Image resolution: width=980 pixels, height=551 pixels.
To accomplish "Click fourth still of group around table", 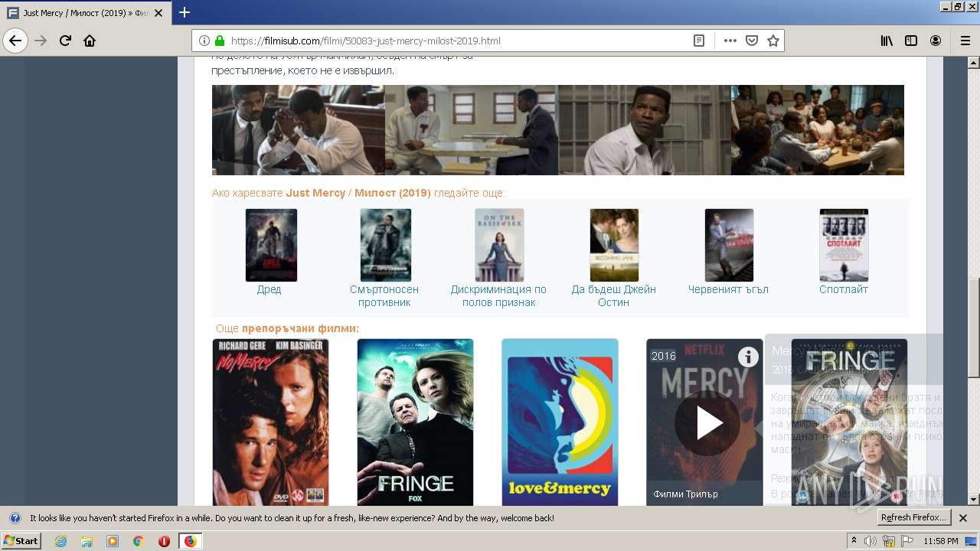I will click(818, 130).
